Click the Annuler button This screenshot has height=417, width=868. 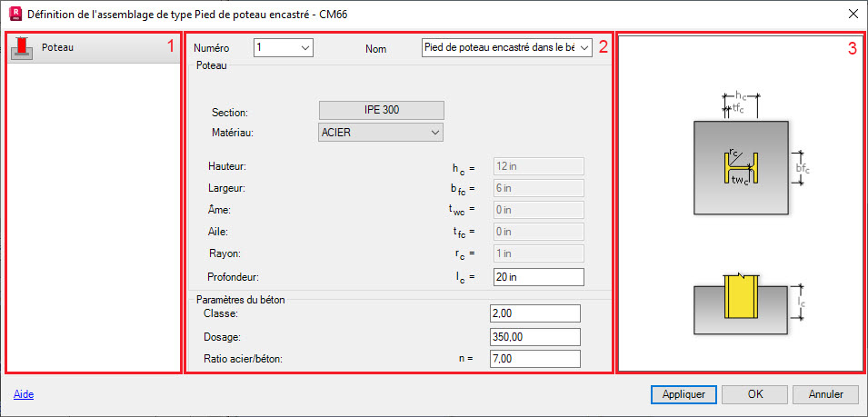point(826,394)
